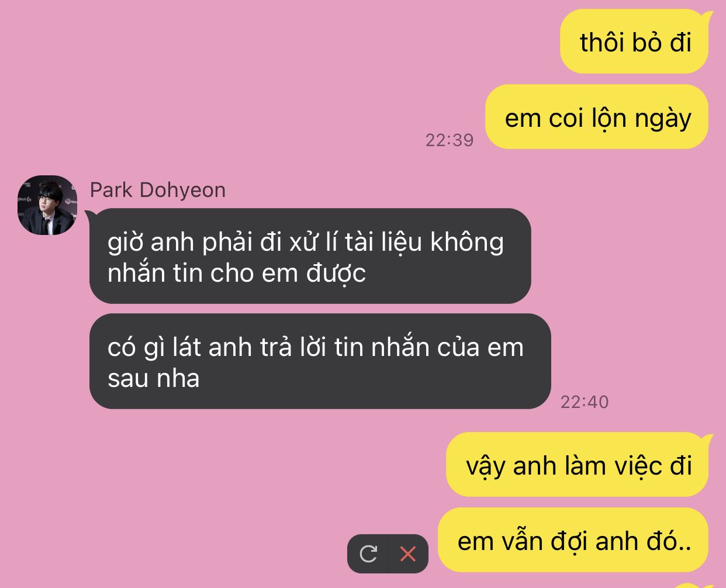The image size is (726, 588).
Task: Click the words 'tin nhắn của em'
Action: pyautogui.click(x=429, y=347)
